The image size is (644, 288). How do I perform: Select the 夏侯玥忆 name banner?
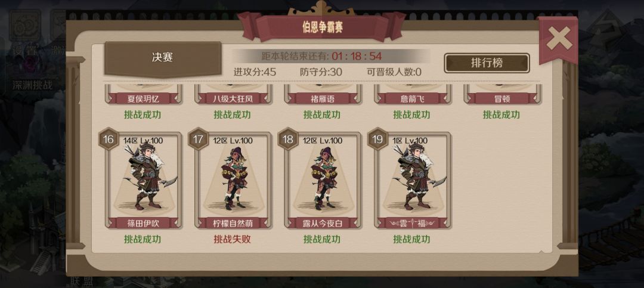click(143, 98)
